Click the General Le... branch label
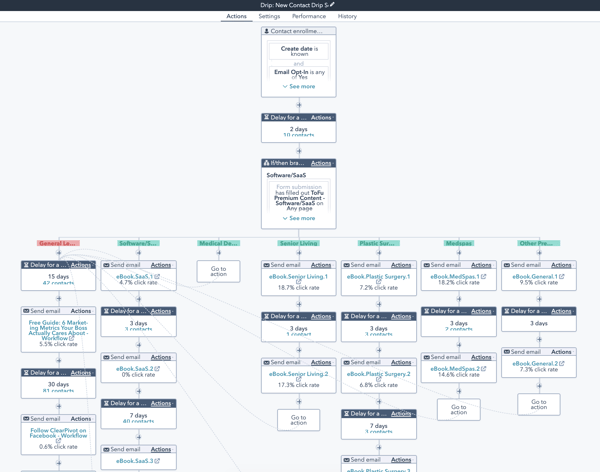Image resolution: width=600 pixels, height=472 pixels. (59, 243)
